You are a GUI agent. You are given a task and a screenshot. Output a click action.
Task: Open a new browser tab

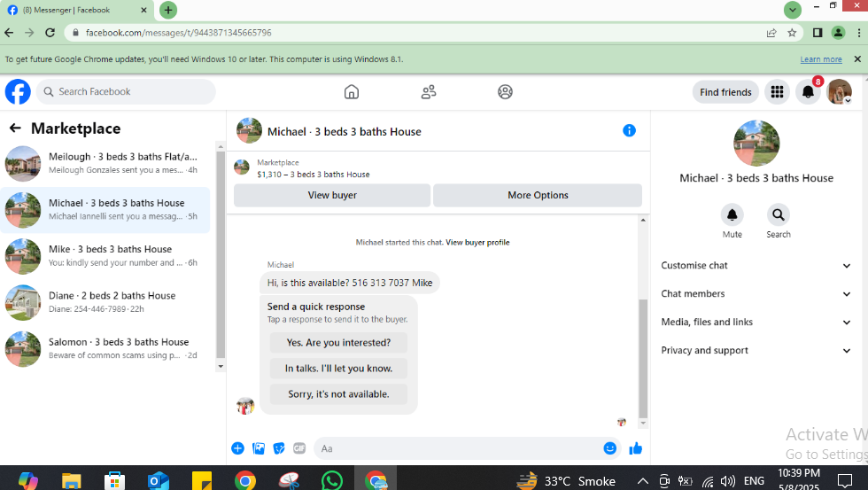click(x=168, y=10)
